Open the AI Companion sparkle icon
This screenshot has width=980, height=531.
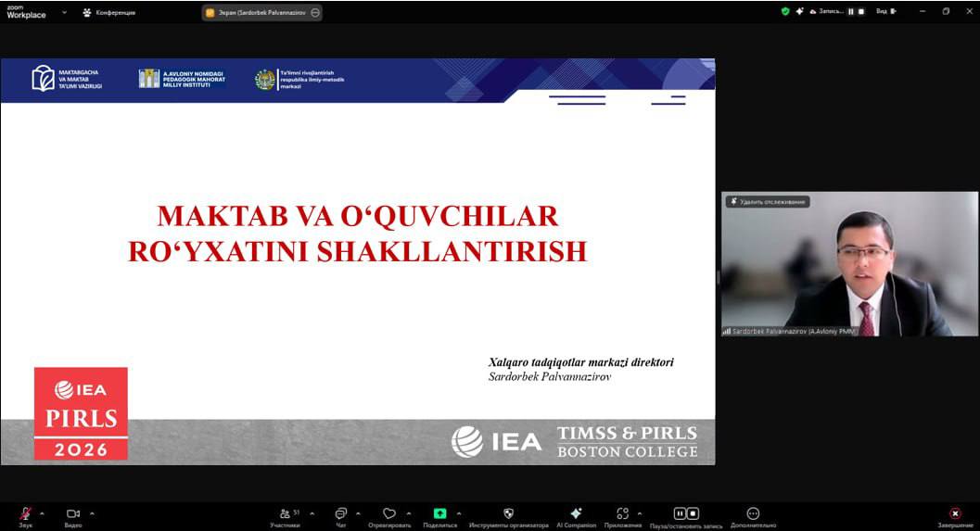(x=576, y=513)
